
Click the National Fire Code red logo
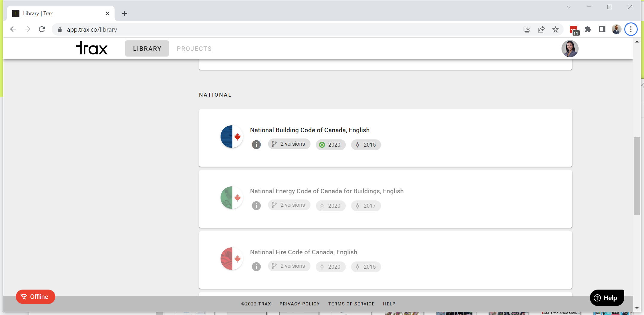tap(232, 259)
